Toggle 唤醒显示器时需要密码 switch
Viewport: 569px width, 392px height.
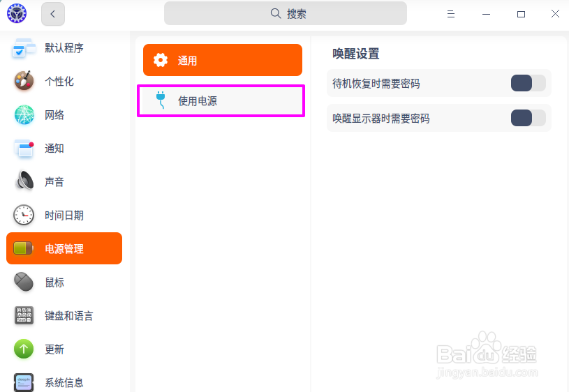click(x=528, y=118)
